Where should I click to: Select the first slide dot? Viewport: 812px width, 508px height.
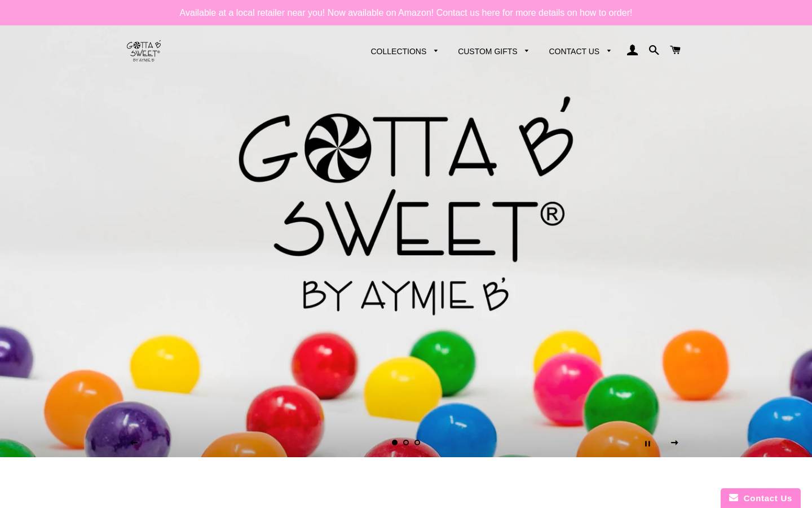pyautogui.click(x=395, y=443)
